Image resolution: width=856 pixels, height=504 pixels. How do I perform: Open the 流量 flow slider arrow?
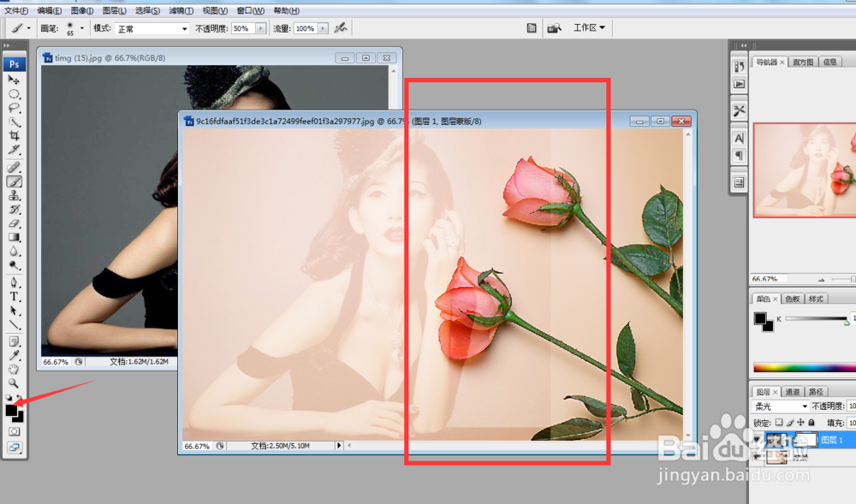(x=324, y=28)
